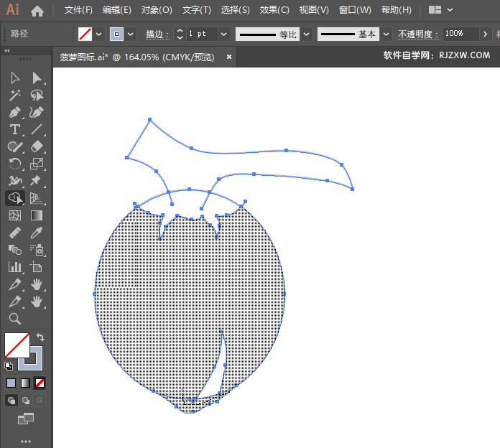This screenshot has height=448, width=500.
Task: Pick the Magic Wand tool
Action: 14,95
